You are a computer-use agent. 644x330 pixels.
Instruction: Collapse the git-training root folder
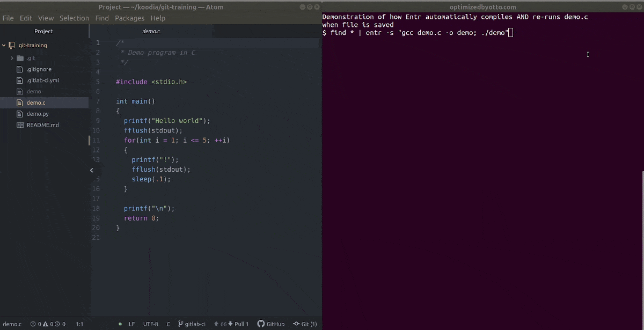click(4, 46)
